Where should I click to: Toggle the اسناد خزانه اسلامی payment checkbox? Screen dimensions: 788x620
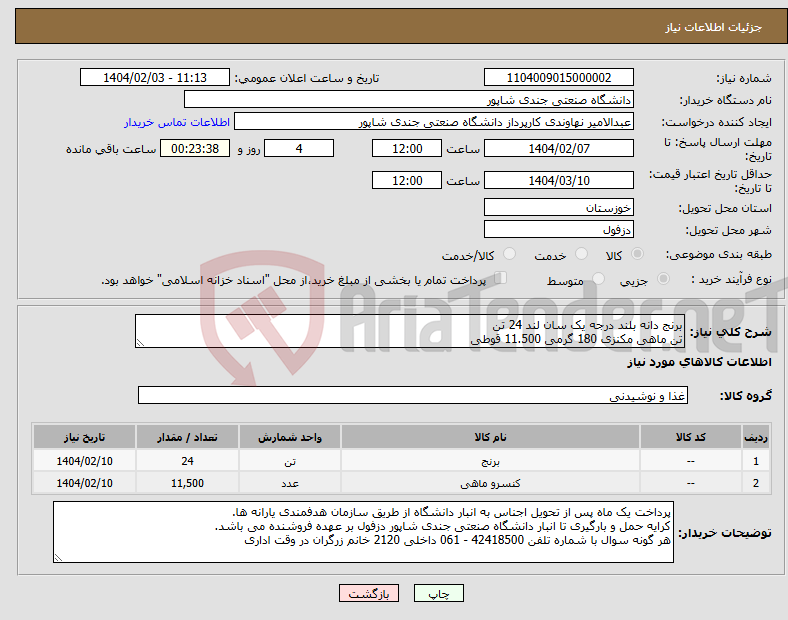(501, 277)
